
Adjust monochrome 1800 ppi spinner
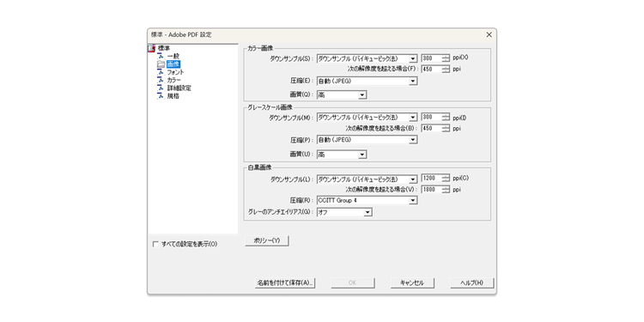pyautogui.click(x=446, y=190)
